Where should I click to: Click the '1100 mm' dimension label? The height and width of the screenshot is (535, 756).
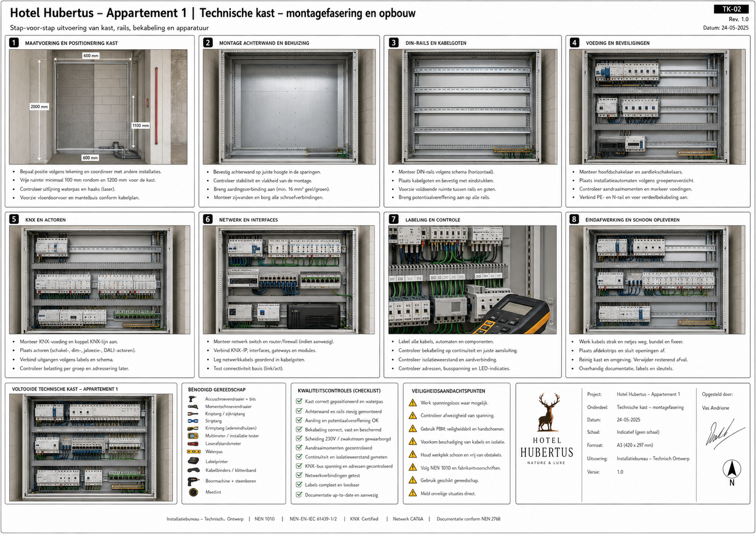[x=140, y=125]
